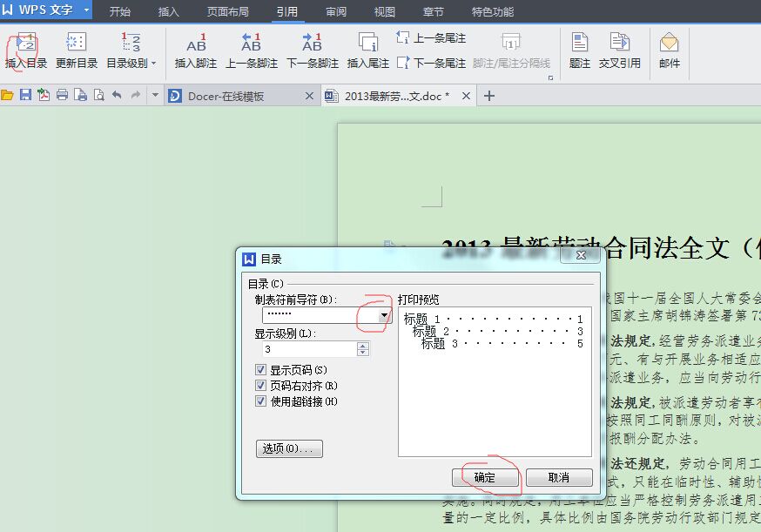The image size is (761, 532).
Task: Click the Open folder icon in quick toolbar
Action: click(x=7, y=95)
